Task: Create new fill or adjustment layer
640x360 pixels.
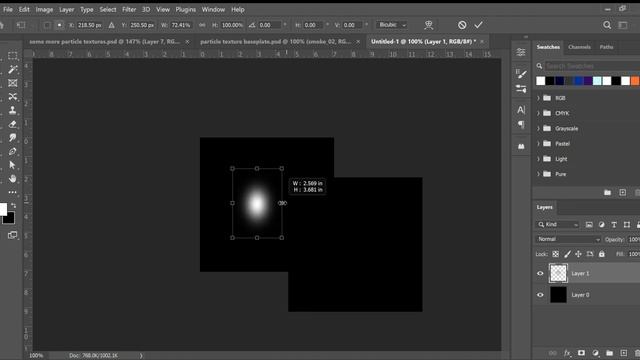Action: click(596, 353)
